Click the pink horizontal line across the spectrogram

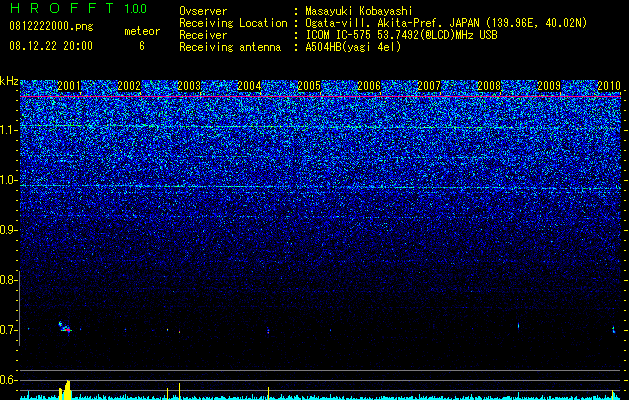coord(321,97)
